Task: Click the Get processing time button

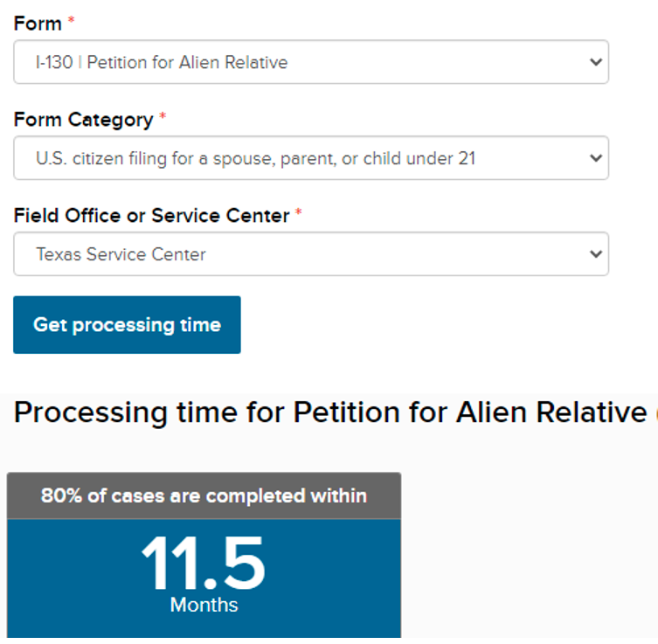Action: point(127,325)
